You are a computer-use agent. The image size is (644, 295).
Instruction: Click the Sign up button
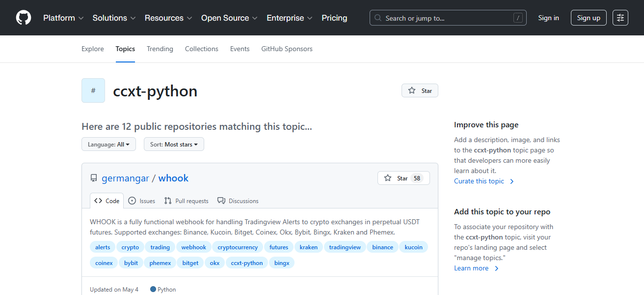(x=589, y=18)
